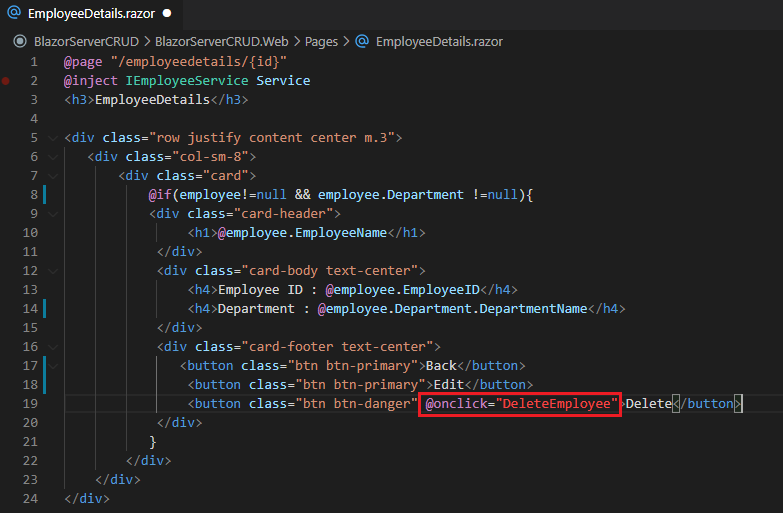Place cursor on the Back button text
Viewport: 783px width, 513px height.
(443, 366)
